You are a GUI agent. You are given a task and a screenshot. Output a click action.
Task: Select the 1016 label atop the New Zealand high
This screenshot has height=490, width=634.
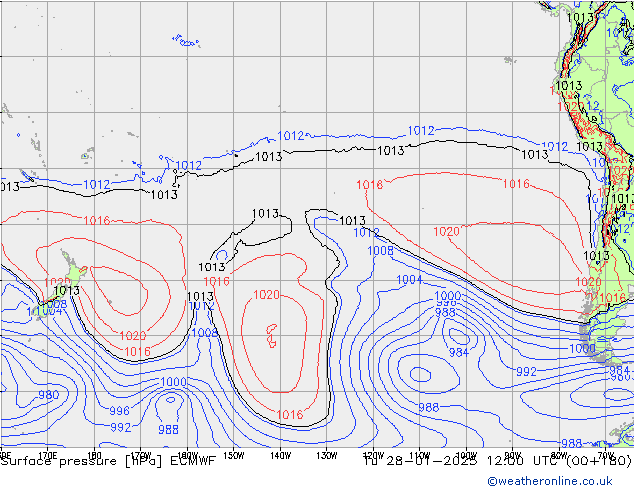(x=97, y=221)
